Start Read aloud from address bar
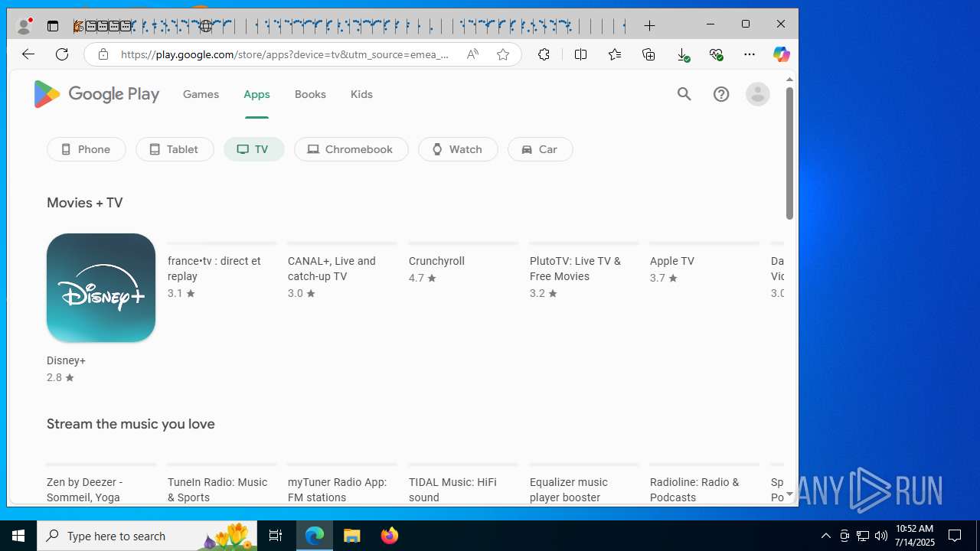 (x=472, y=54)
